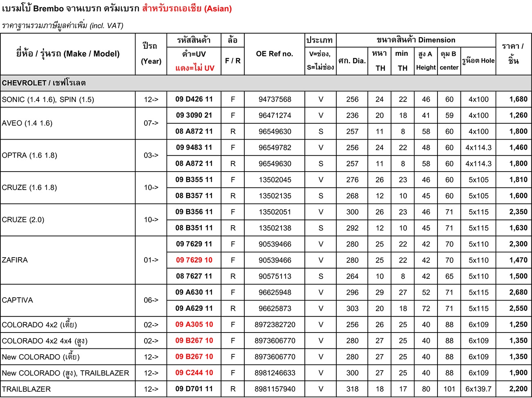
Task: Click the "ราคา / ชิ้น" price header
Action: 513,54
